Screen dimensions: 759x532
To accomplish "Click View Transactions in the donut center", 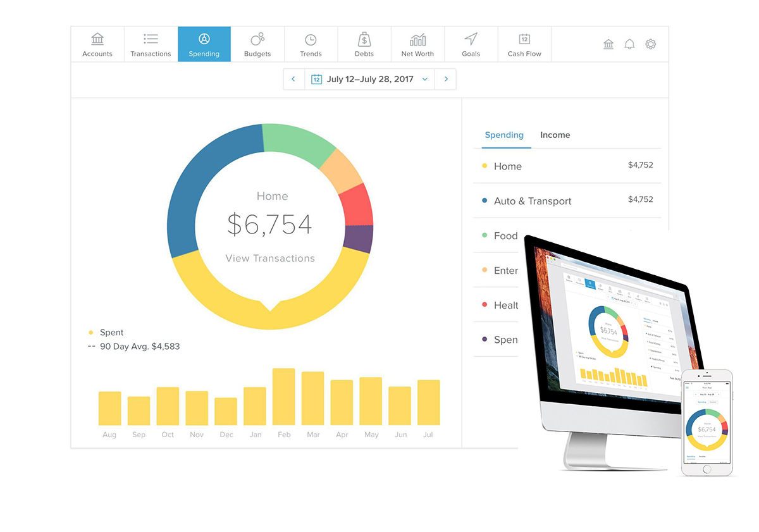I will [270, 258].
